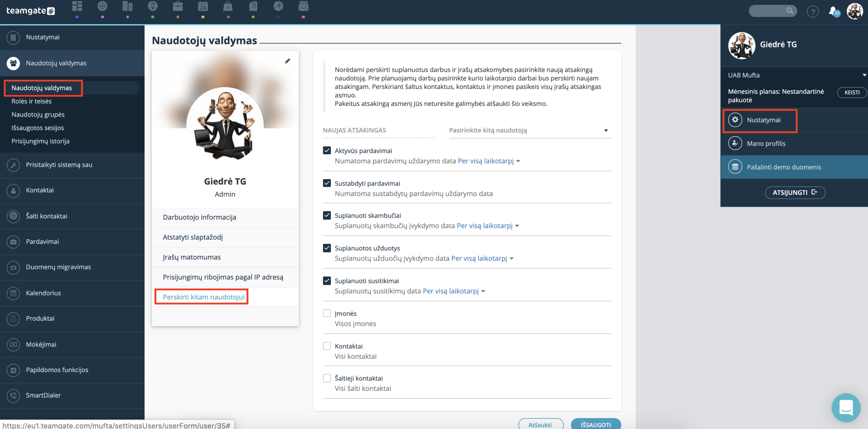Select Pašalinti demo duomenis in user panel
This screenshot has width=868, height=429.
pos(794,167)
